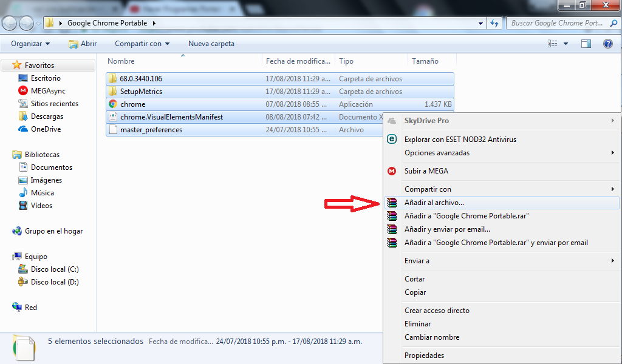Viewport: 622px width, 364px height.
Task: Click the SetupMetrics folder icon
Action: click(112, 91)
